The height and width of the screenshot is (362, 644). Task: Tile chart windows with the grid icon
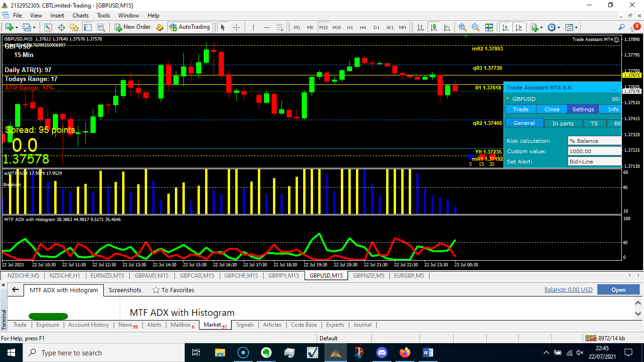click(x=489, y=27)
